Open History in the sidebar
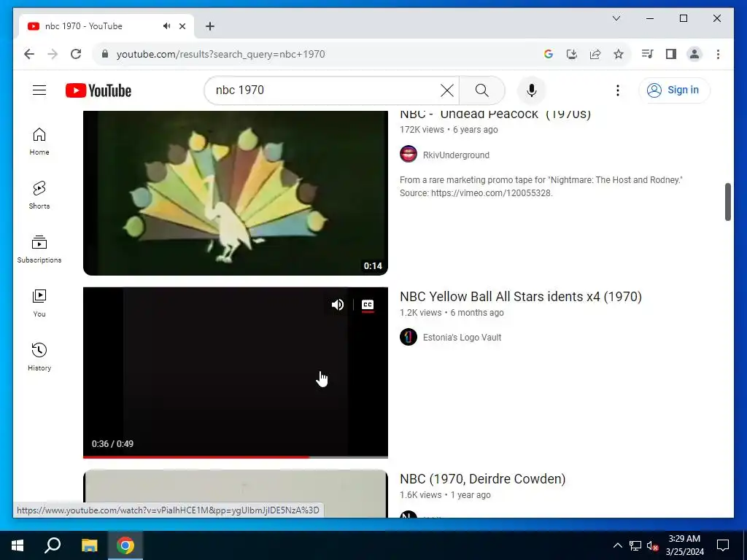Image resolution: width=747 pixels, height=560 pixels. (39, 357)
